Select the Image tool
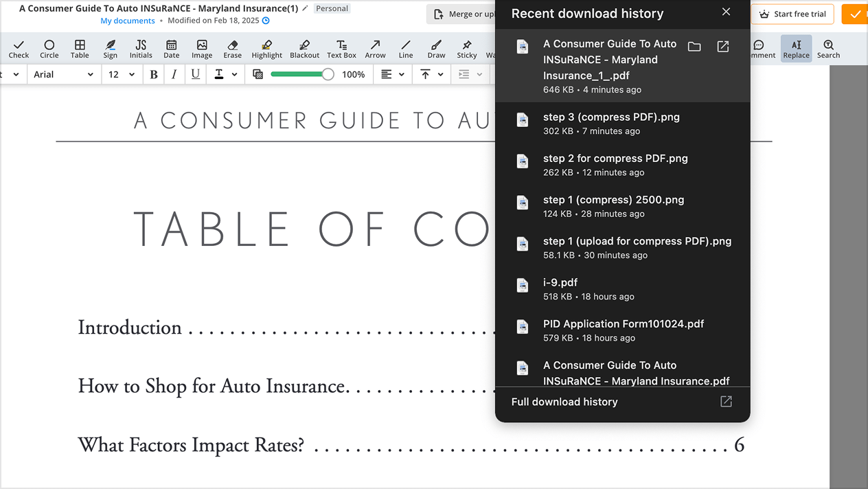 point(202,49)
